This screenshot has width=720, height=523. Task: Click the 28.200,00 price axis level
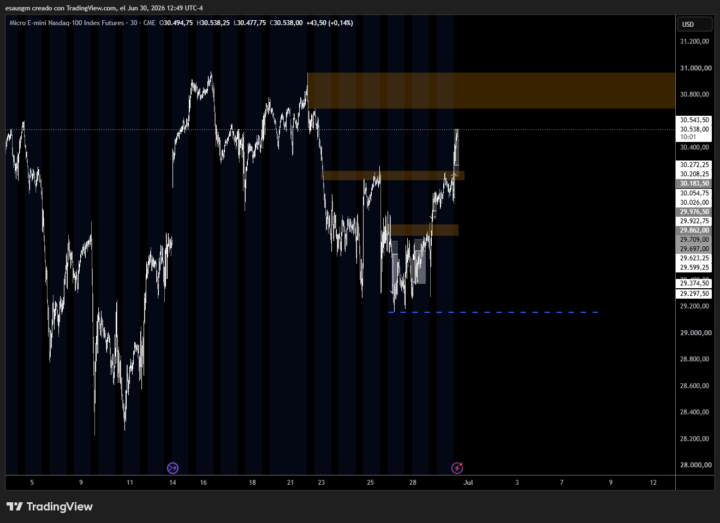pos(694,439)
